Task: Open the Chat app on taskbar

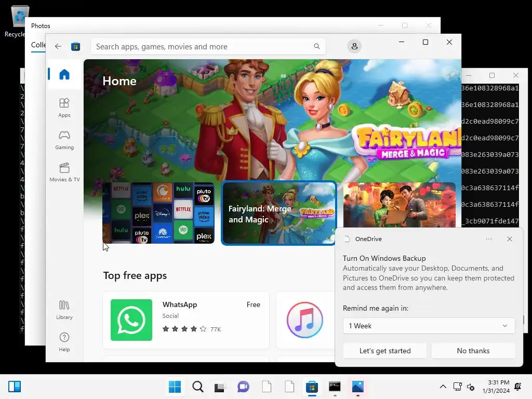Action: coord(243,387)
